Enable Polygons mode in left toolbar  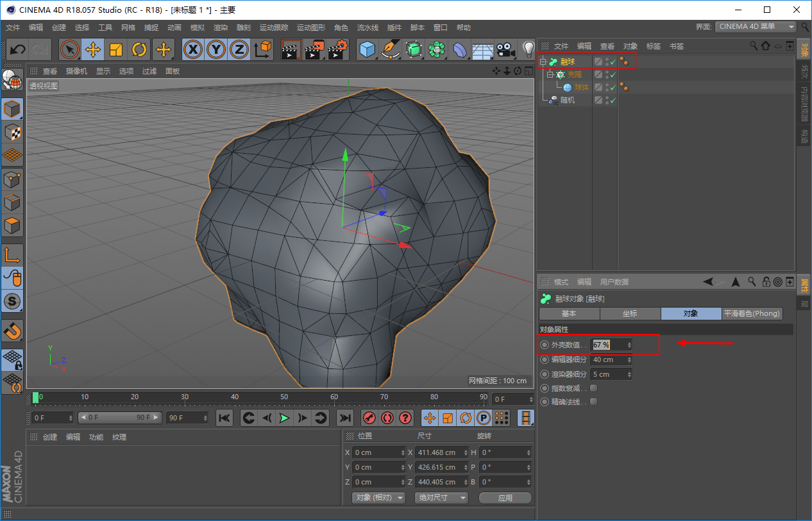tap(12, 226)
